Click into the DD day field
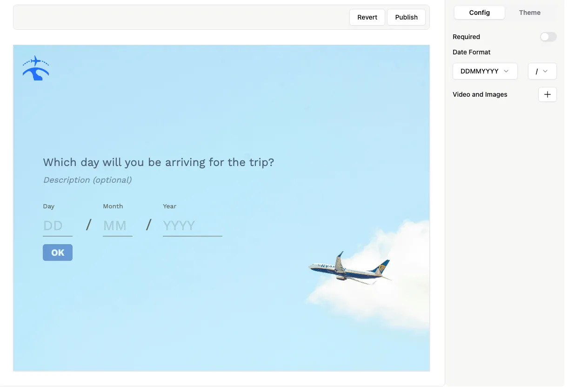The image size is (568, 392). [57, 226]
